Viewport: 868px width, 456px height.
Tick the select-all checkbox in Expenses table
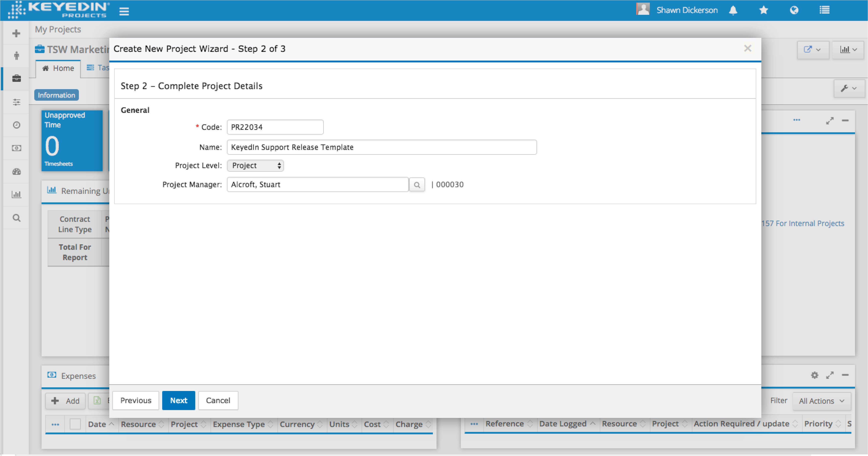click(75, 424)
